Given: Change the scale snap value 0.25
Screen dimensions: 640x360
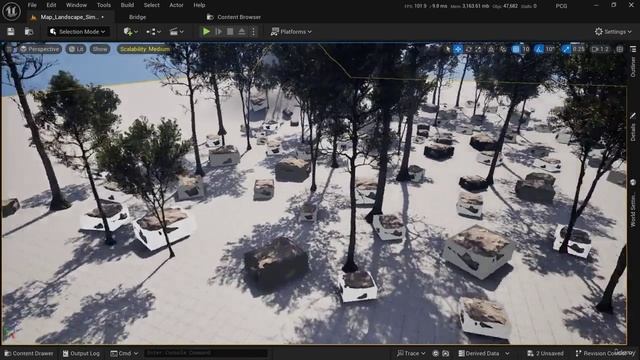Looking at the screenshot, I should point(578,49).
